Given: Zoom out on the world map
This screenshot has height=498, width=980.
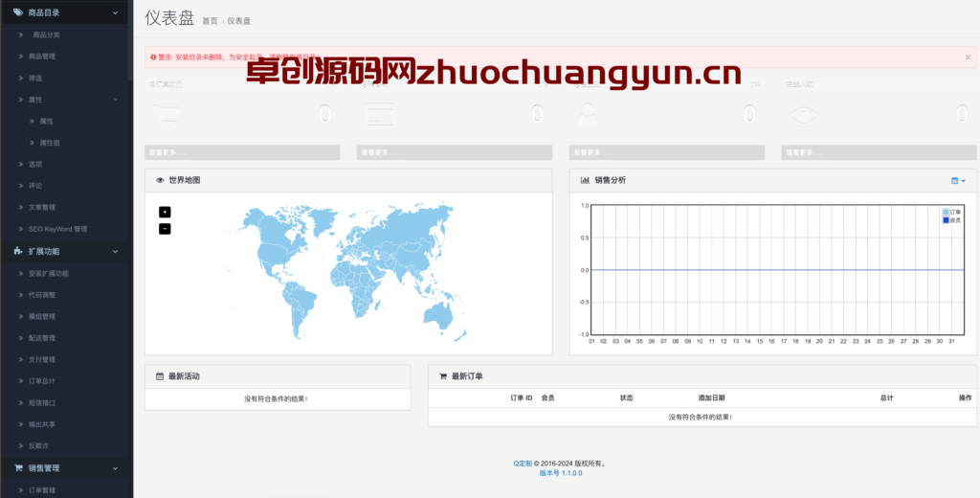Looking at the screenshot, I should 165,229.
